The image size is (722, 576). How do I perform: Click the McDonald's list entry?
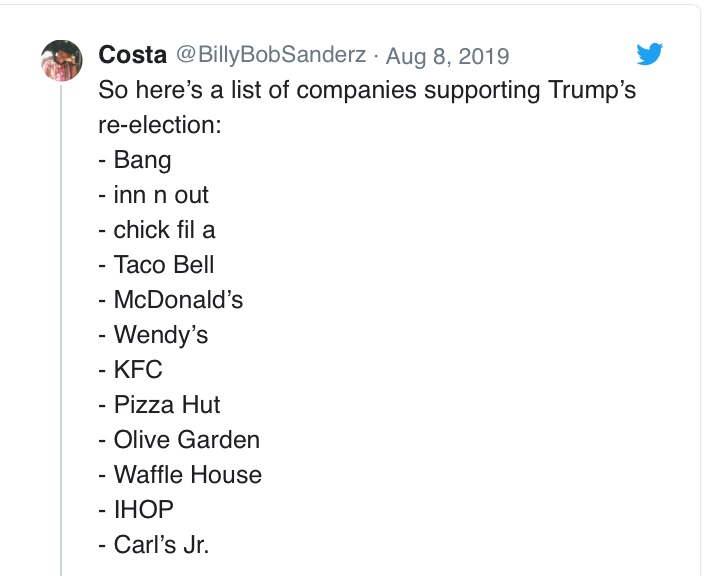click(171, 300)
